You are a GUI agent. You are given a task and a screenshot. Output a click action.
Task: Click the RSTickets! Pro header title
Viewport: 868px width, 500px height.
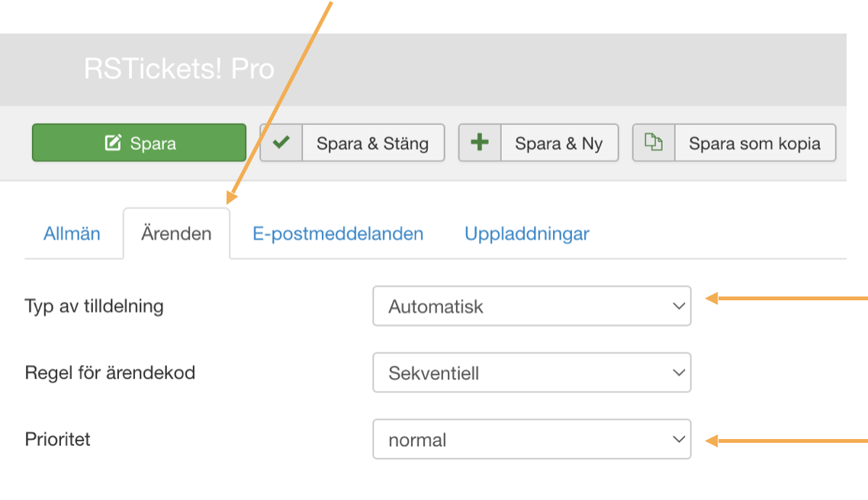coord(179,69)
